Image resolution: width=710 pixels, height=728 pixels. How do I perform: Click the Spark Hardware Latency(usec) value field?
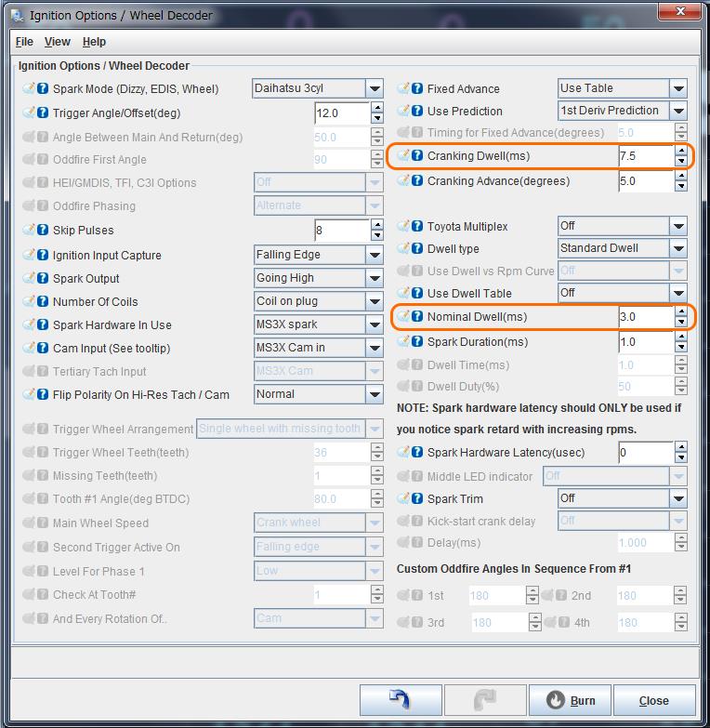coord(646,452)
